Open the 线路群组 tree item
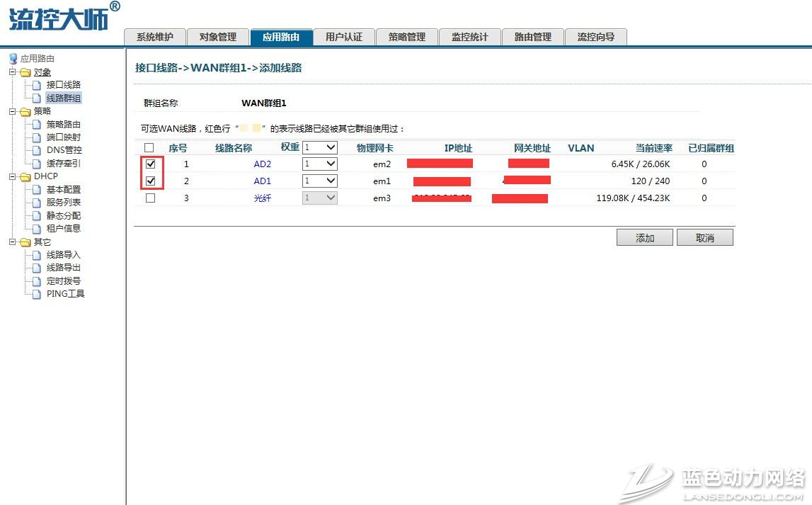The height and width of the screenshot is (505, 812). (x=63, y=98)
